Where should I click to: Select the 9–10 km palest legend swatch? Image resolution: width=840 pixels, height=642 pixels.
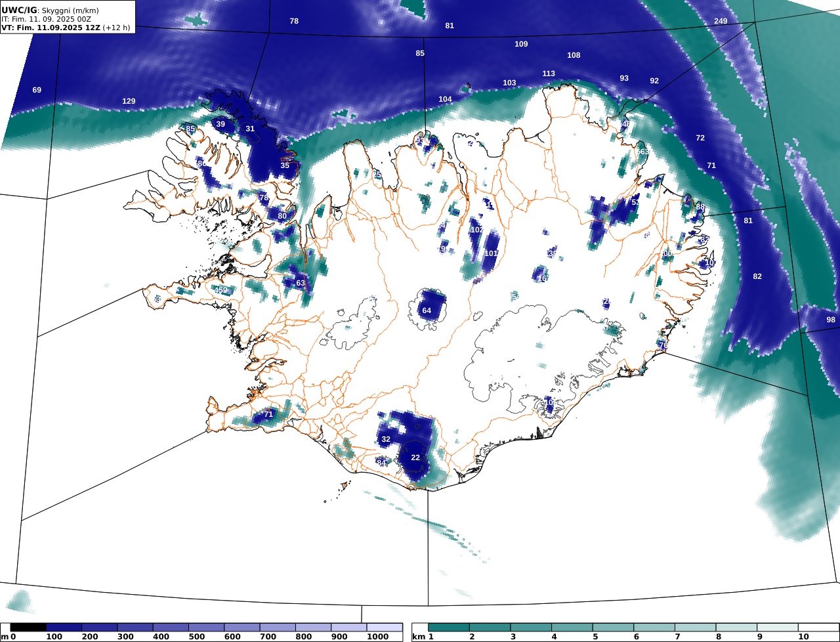pyautogui.click(x=778, y=628)
